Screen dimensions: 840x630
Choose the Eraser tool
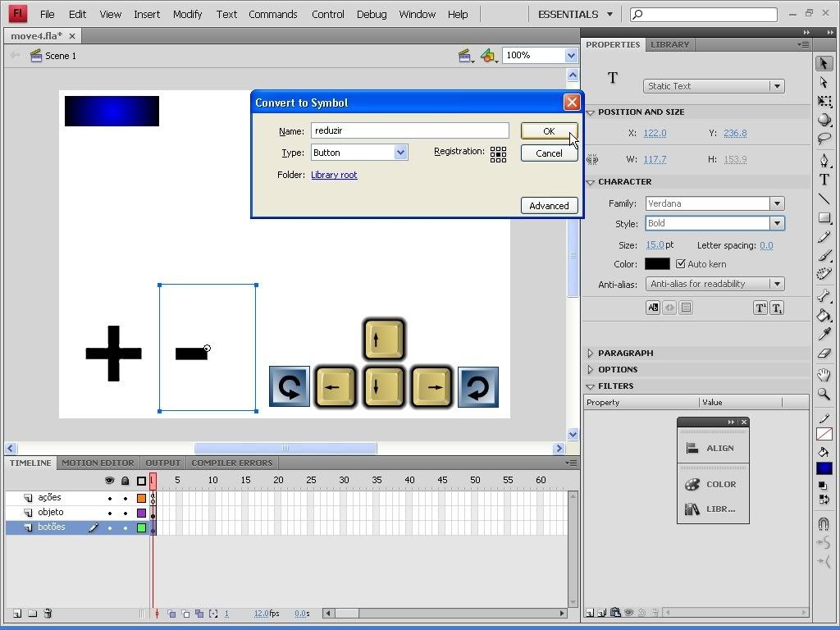(824, 354)
